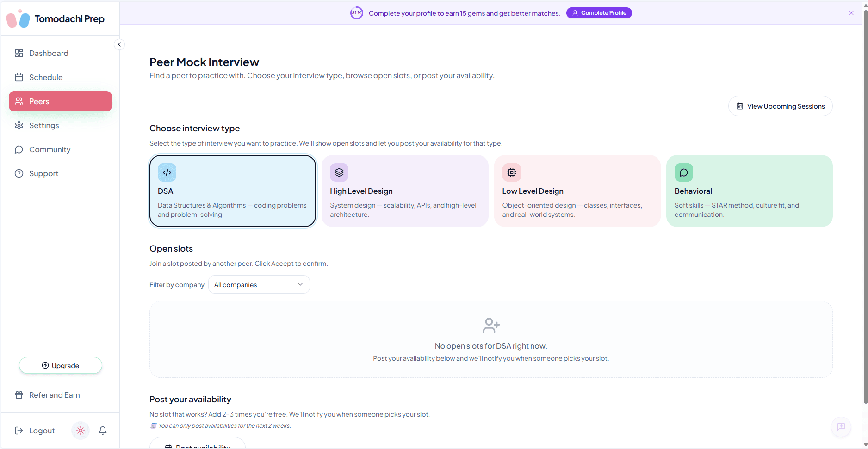Image resolution: width=868 pixels, height=449 pixels.
Task: Log out using the Logout icon
Action: coord(19,431)
